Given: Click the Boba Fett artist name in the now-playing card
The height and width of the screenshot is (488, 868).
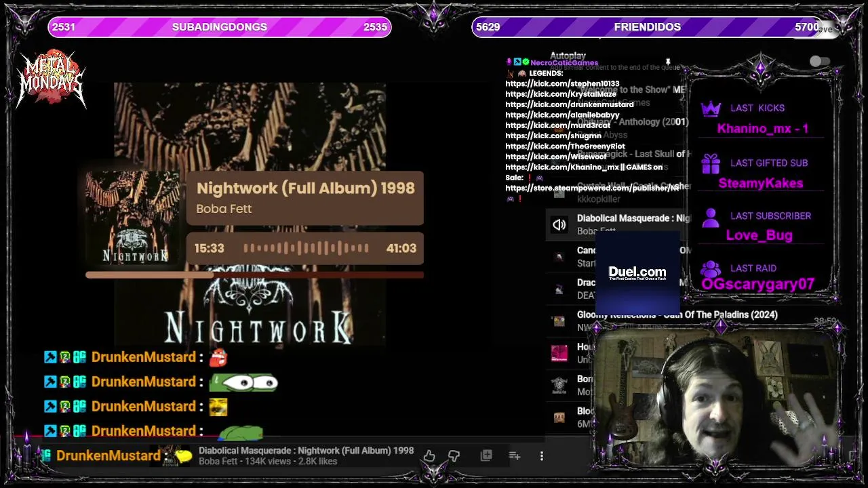Looking at the screenshot, I should point(224,209).
